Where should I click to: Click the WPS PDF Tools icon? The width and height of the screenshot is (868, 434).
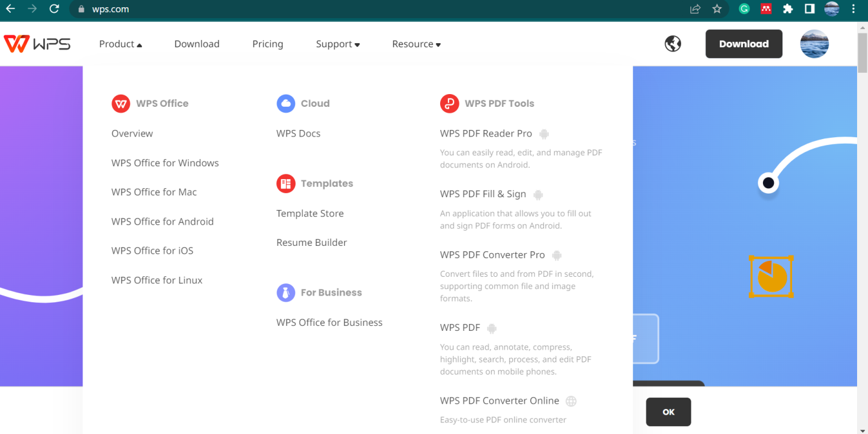[450, 104]
